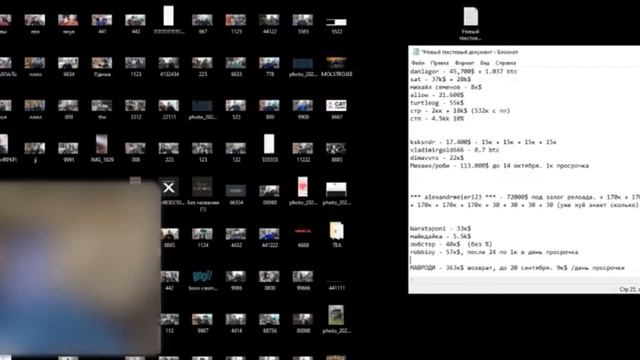Image resolution: width=640 pixels, height=360 pixels.
Task: Select the file labeled 6667 with CAT logo
Action: pyautogui.click(x=336, y=109)
